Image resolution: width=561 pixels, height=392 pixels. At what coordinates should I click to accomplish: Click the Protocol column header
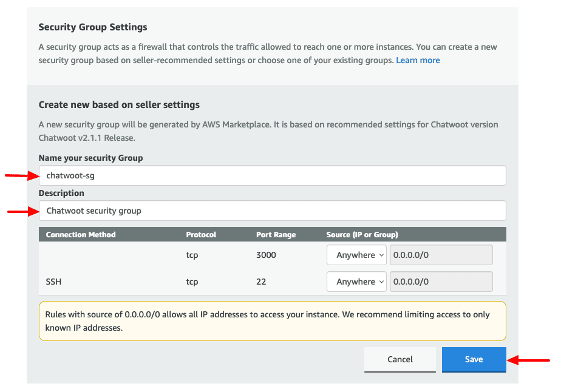201,235
